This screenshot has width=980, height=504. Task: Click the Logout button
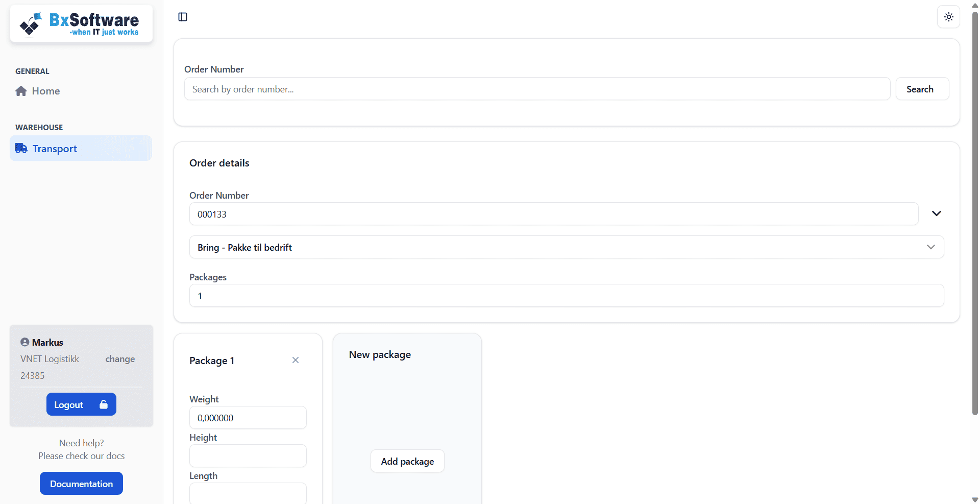pyautogui.click(x=81, y=404)
